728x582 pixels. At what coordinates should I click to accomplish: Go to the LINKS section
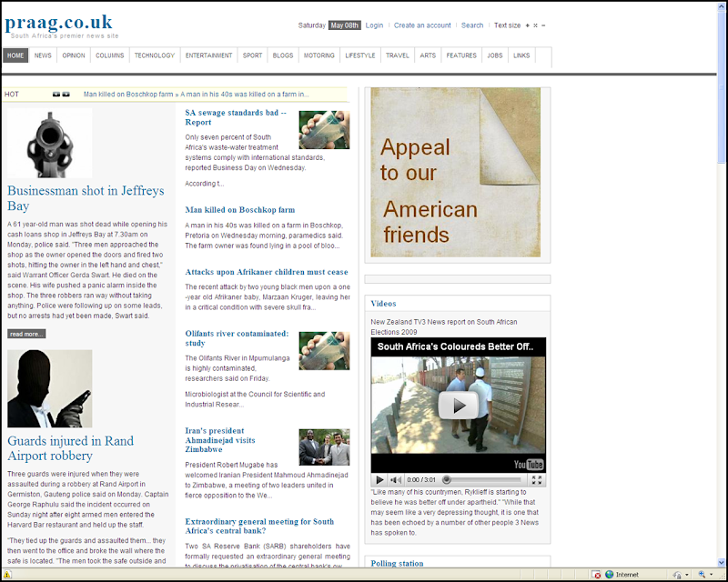(521, 55)
